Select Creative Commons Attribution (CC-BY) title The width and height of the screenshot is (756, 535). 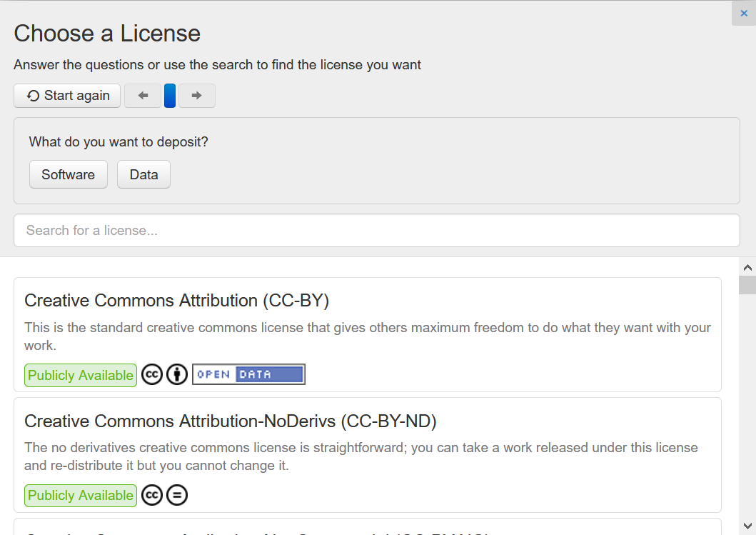tap(176, 301)
